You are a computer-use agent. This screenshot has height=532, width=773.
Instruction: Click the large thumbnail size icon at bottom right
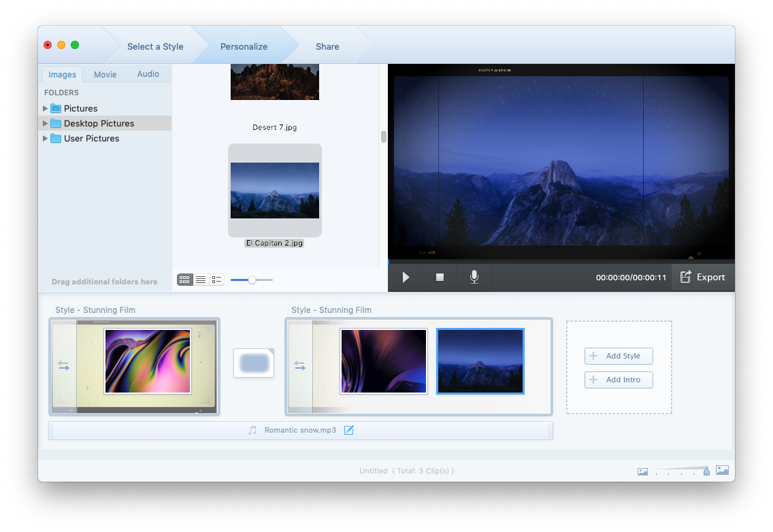tap(722, 471)
